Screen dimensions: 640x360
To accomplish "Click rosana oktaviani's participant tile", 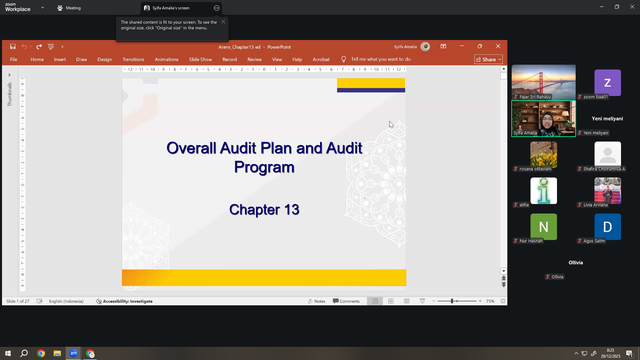I will click(544, 155).
